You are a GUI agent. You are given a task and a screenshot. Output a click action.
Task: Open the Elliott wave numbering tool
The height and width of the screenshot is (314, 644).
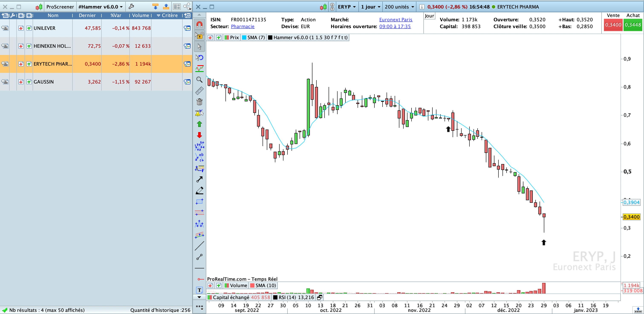tap(199, 146)
